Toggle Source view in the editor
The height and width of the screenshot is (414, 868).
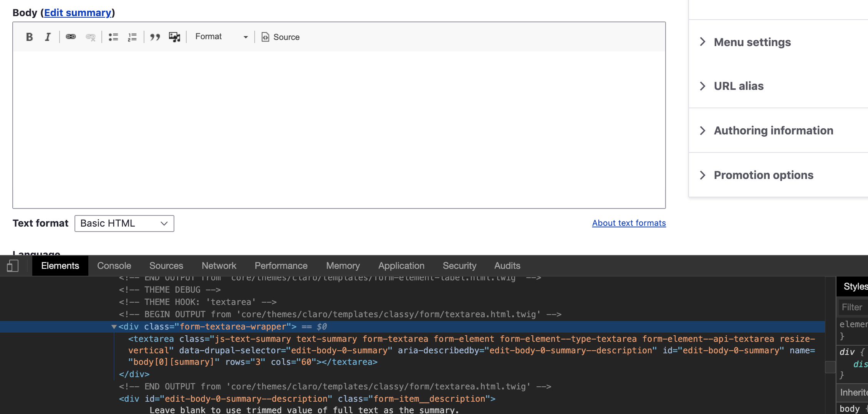point(280,37)
